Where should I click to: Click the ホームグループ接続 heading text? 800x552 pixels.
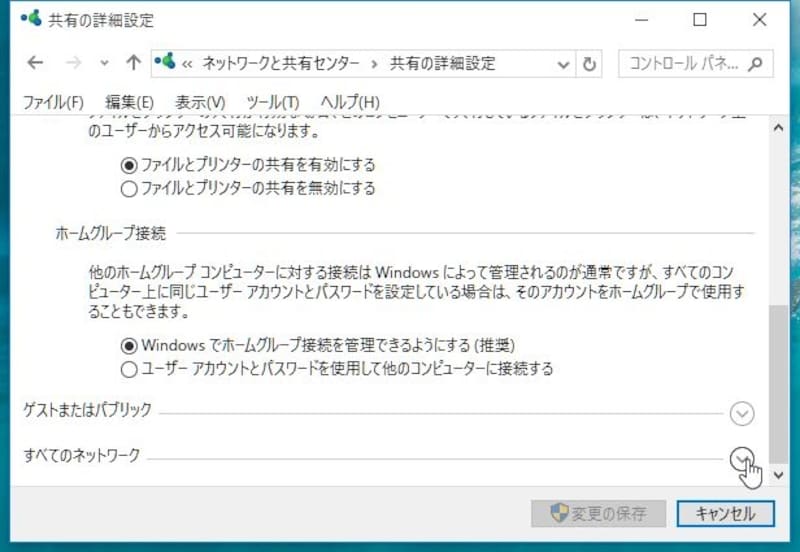[x=111, y=233]
